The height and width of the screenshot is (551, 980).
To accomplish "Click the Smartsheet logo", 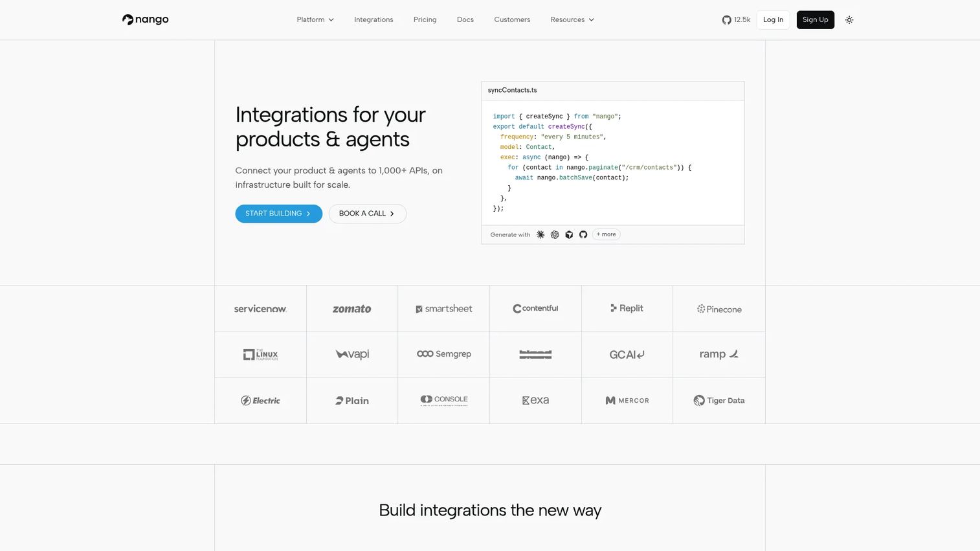I will point(443,309).
